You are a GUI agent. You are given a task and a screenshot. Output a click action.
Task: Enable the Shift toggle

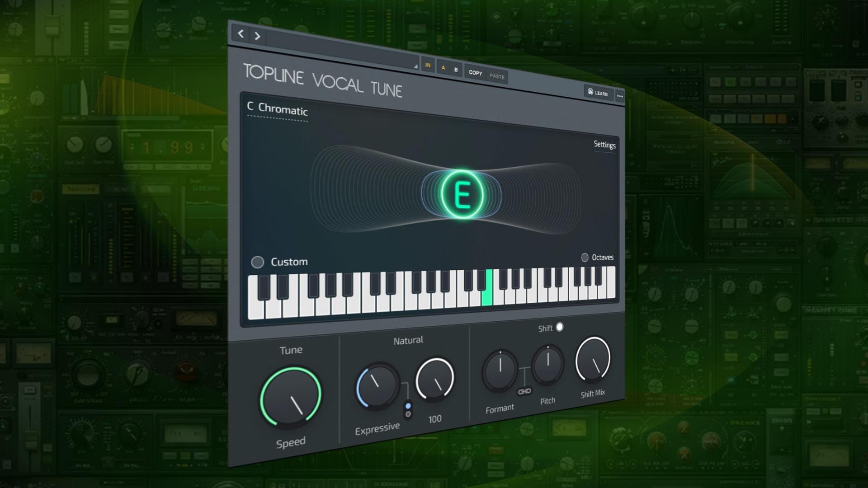(x=560, y=327)
